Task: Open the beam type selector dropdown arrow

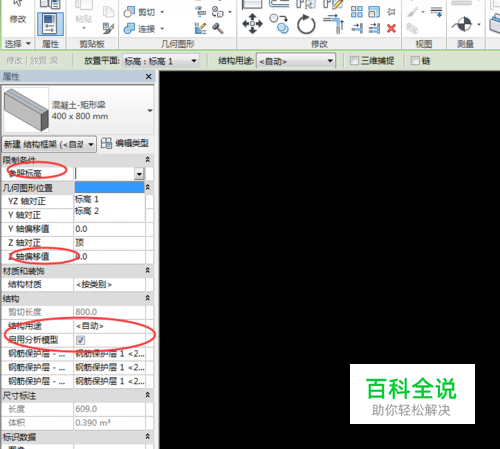Action: pos(150,110)
